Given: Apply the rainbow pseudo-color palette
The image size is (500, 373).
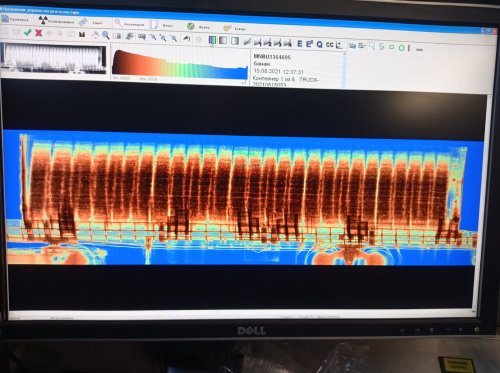Looking at the screenshot, I should click(x=212, y=40).
